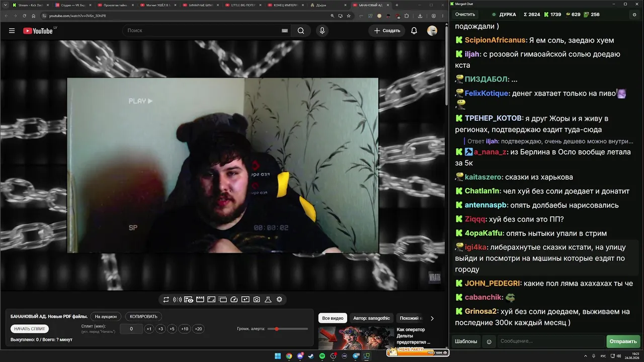Select the Все видео filter chip
This screenshot has height=362, width=644.
[x=333, y=318]
